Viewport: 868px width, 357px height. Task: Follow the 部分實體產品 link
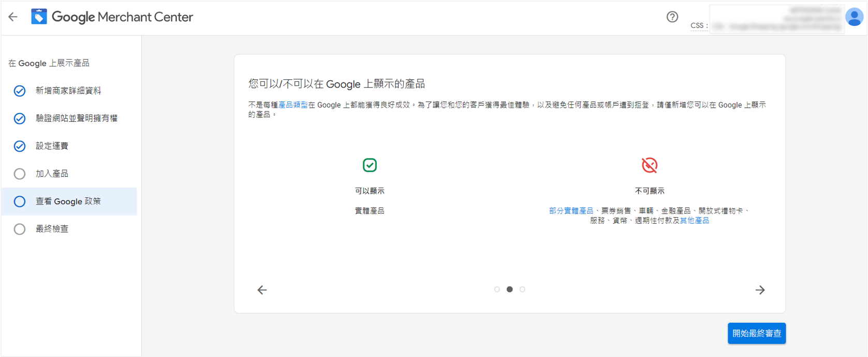point(571,211)
